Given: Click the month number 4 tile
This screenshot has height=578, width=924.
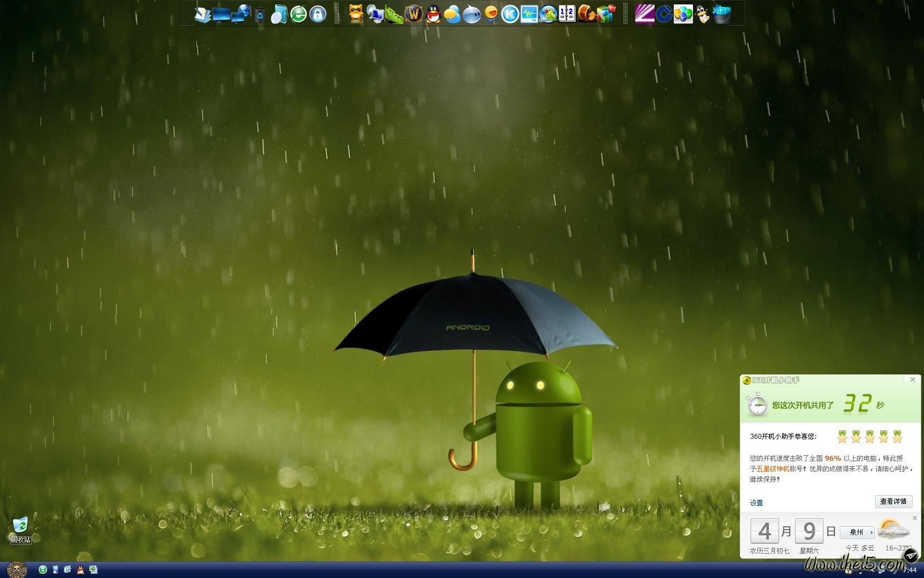Looking at the screenshot, I should tap(765, 531).
